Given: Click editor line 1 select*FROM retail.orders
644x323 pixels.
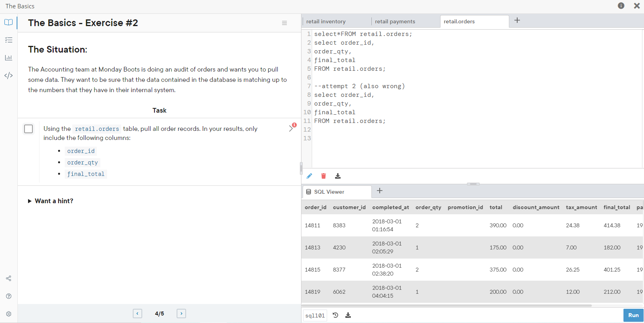Looking at the screenshot, I should [x=363, y=34].
